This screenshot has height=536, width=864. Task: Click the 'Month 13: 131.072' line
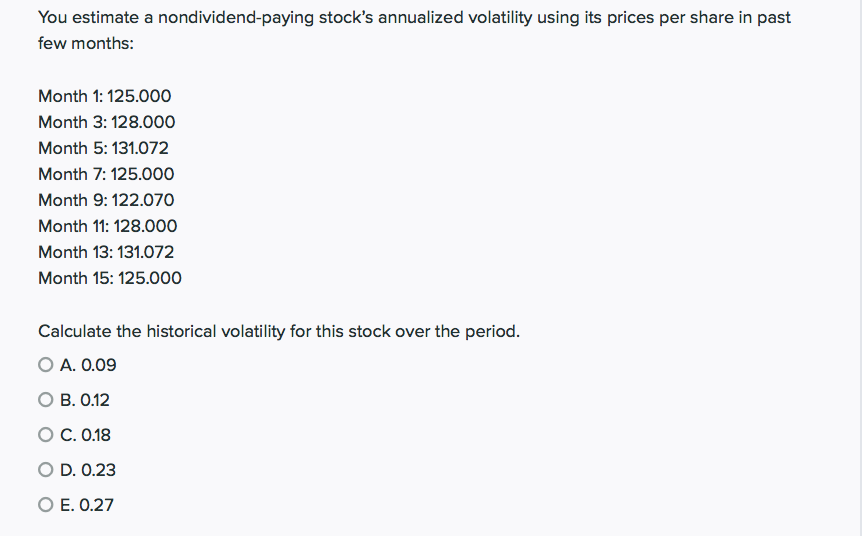106,252
